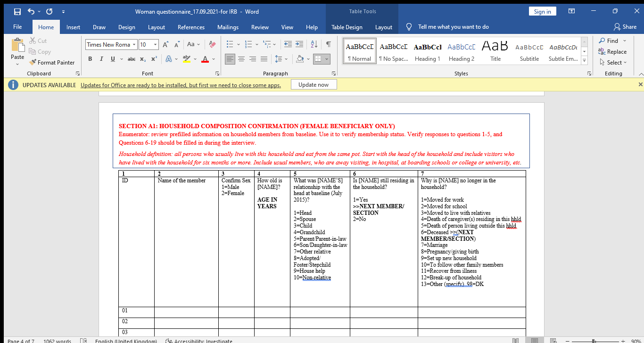Image resolution: width=644 pixels, height=343 pixels.
Task: Activate Format Painter
Action: pos(52,62)
